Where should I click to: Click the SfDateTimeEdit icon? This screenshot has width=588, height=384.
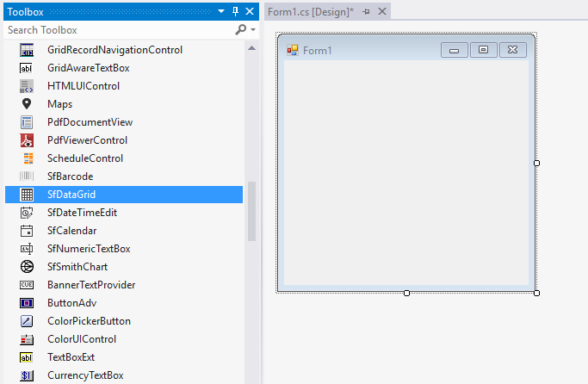[27, 213]
